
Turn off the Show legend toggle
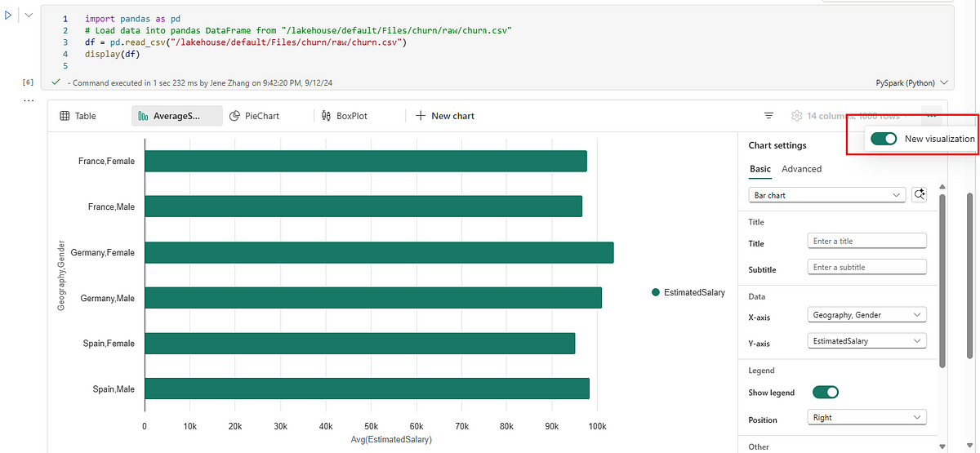(x=826, y=393)
